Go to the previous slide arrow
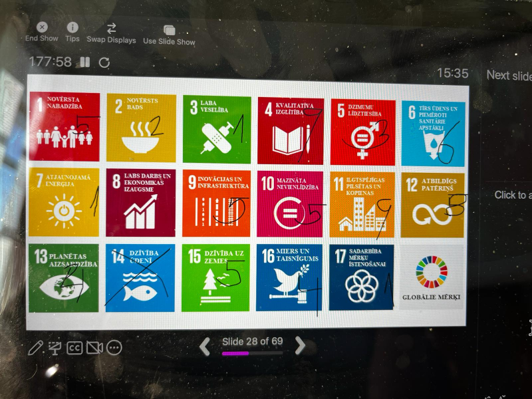Viewport: 532px width, 399px height. (x=205, y=345)
